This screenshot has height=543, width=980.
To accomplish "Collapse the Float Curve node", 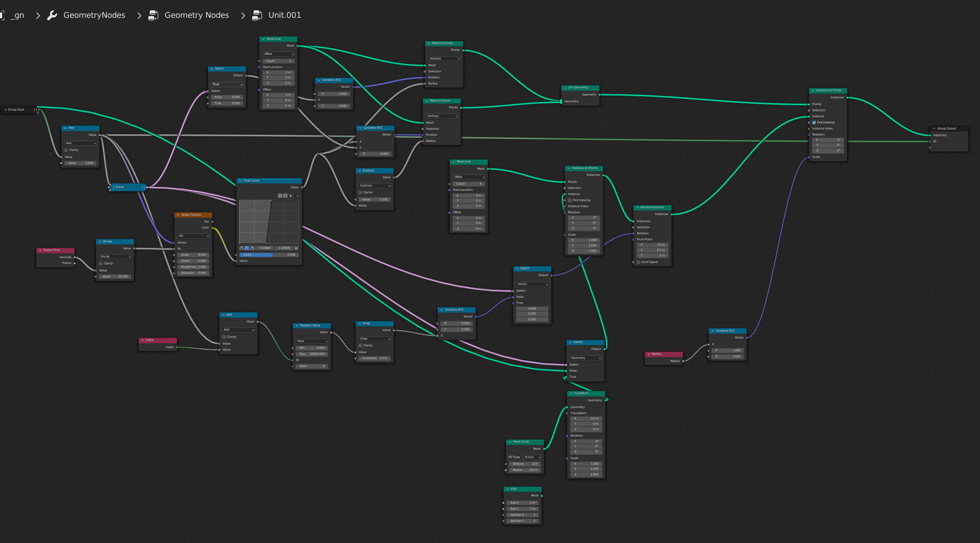I will [x=240, y=181].
